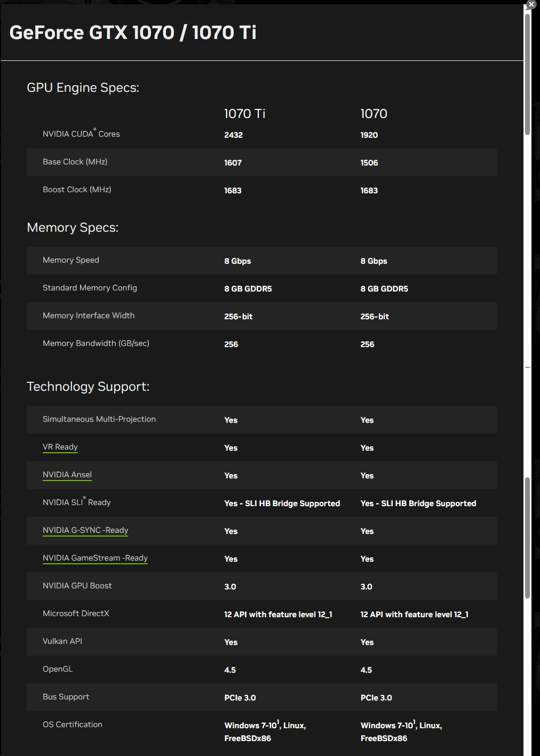This screenshot has width=540, height=756.
Task: Select the NVIDIA GPU Boost label
Action: click(77, 586)
